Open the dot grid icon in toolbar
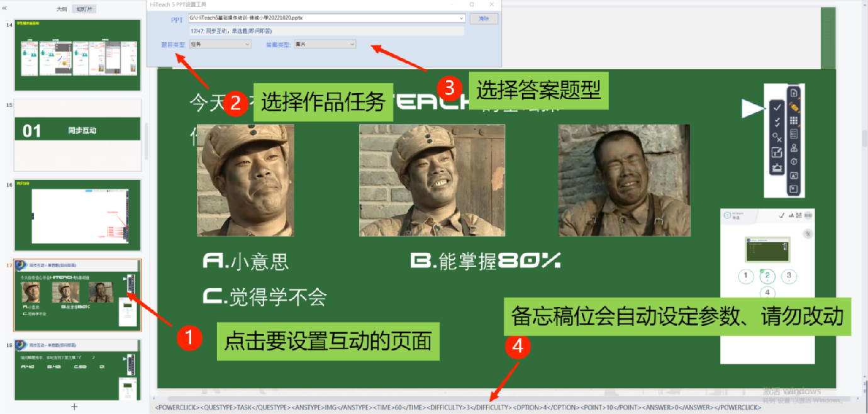This screenshot has width=868, height=414. coord(794,121)
